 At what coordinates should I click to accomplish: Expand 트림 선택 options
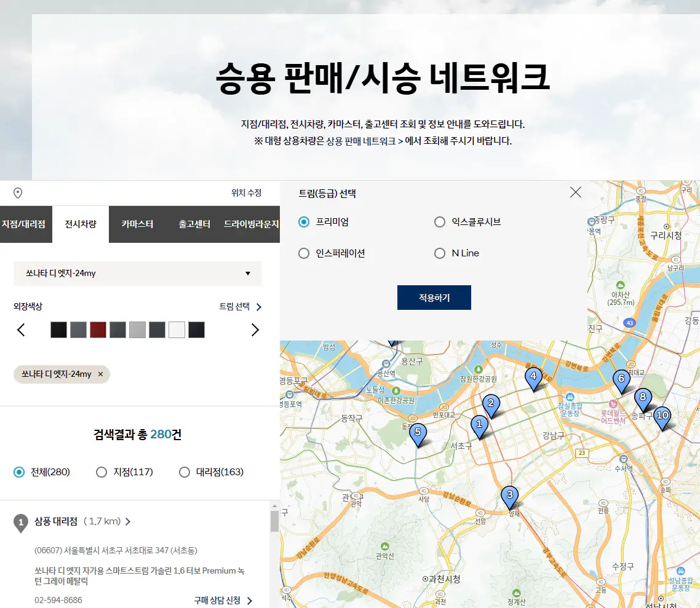point(240,306)
